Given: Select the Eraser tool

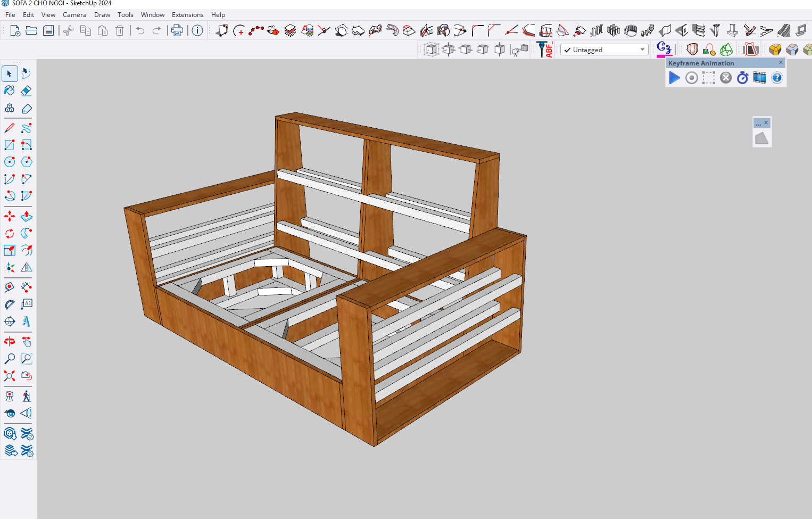Looking at the screenshot, I should (26, 90).
